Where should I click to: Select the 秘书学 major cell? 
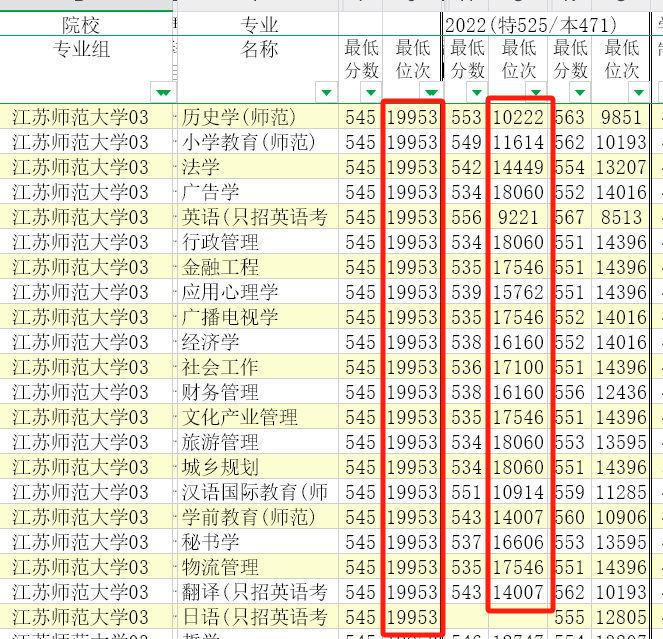point(258,542)
